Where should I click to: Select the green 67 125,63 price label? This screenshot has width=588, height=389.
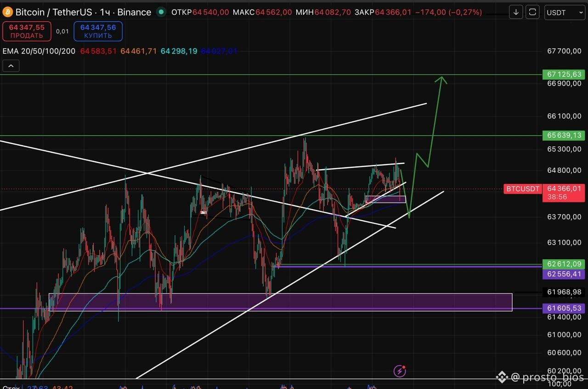point(565,74)
